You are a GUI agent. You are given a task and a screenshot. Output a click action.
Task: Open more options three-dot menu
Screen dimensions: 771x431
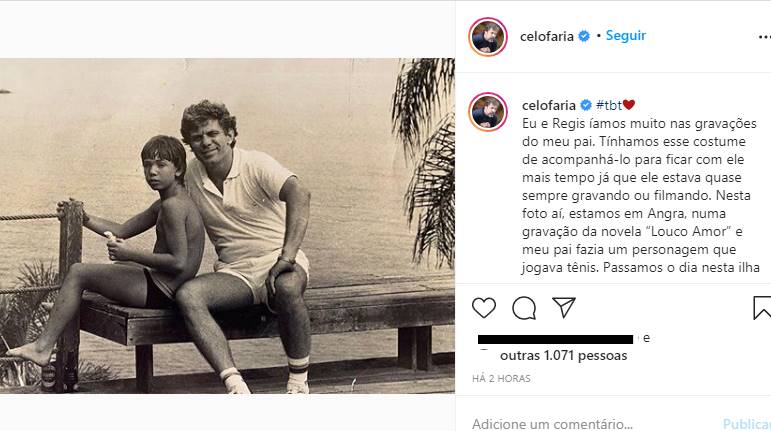(x=763, y=36)
